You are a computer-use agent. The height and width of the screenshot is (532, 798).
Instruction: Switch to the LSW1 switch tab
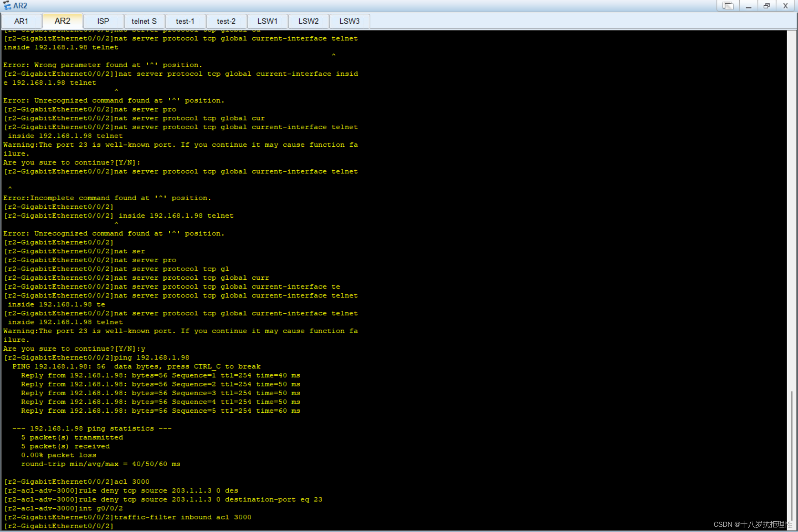click(267, 21)
